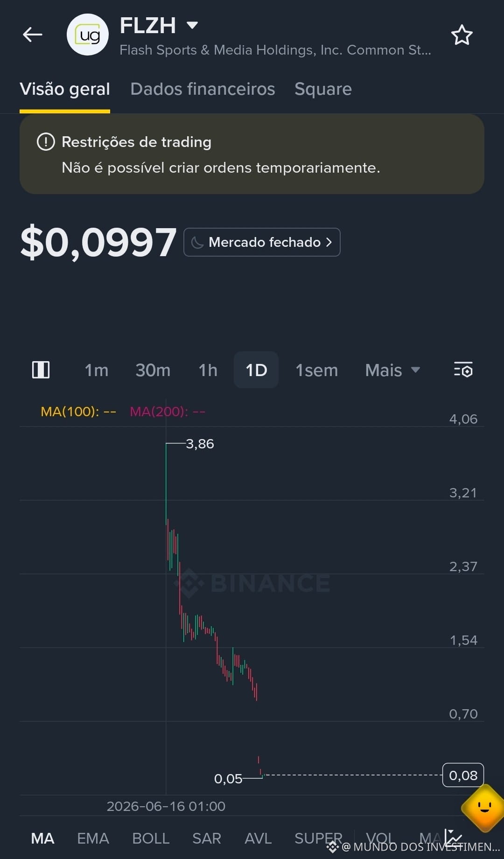The image size is (504, 859).
Task: Open the chart layout split-view icon
Action: [x=41, y=370]
